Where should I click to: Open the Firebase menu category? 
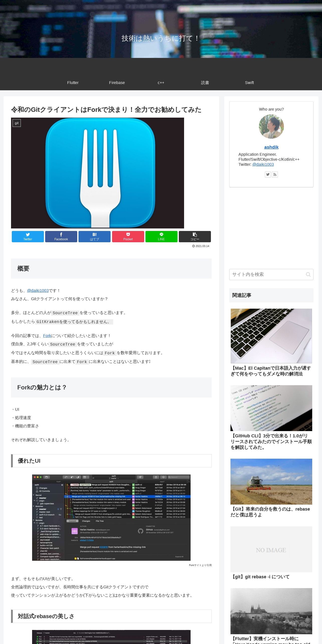tap(117, 83)
